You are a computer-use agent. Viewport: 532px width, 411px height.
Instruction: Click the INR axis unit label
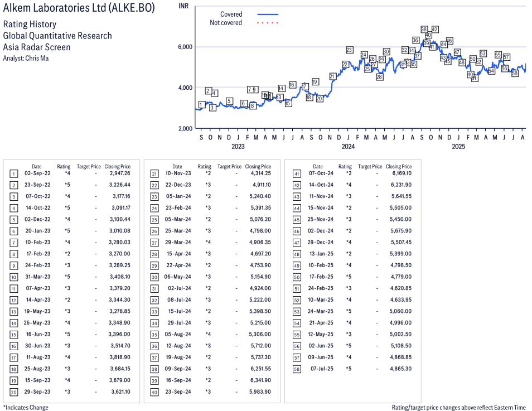pyautogui.click(x=183, y=6)
